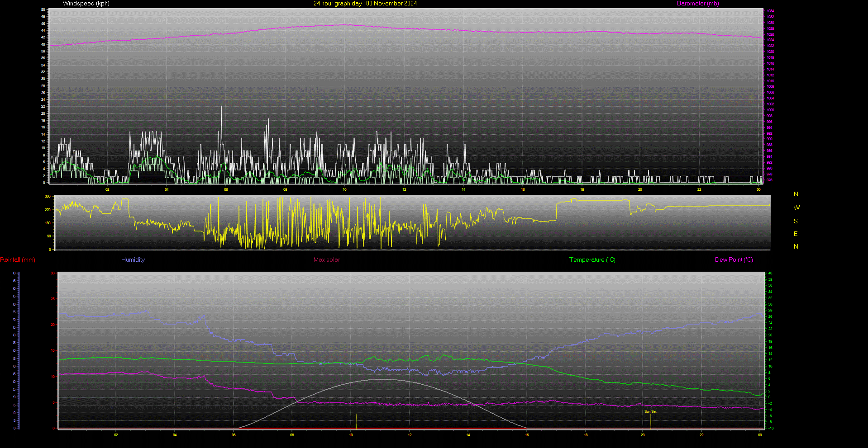
Task: Click hour "02" on the windspeed graph axis
Action: pyautogui.click(x=107, y=189)
